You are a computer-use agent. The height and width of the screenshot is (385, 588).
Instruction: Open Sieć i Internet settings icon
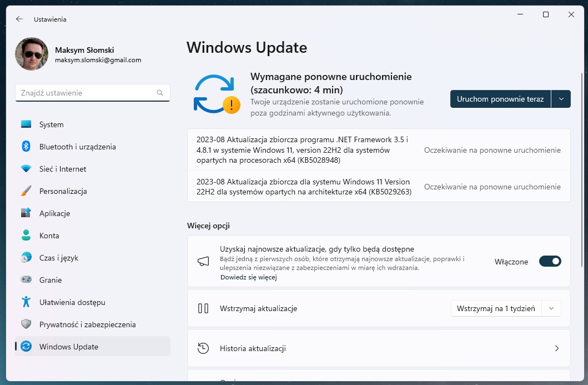pos(26,169)
